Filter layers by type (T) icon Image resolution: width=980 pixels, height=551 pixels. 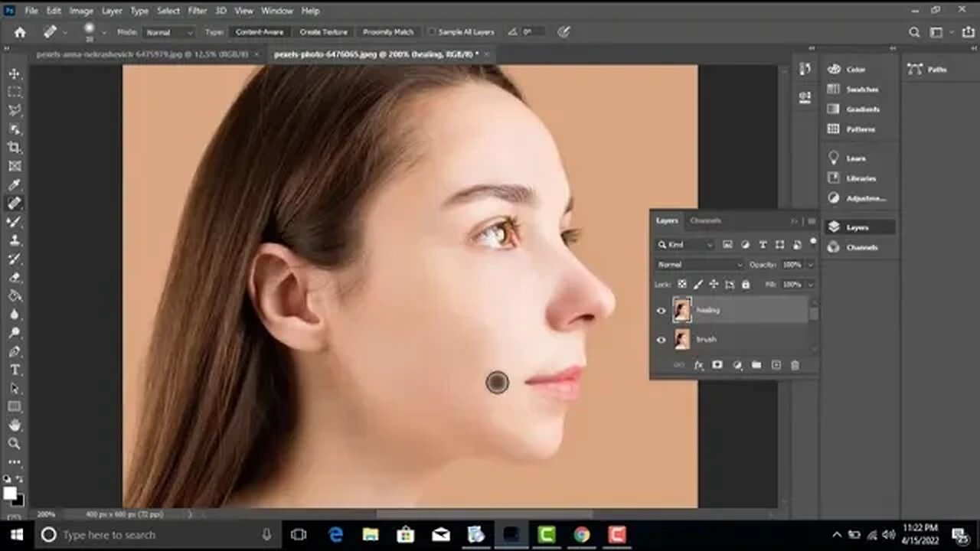763,244
